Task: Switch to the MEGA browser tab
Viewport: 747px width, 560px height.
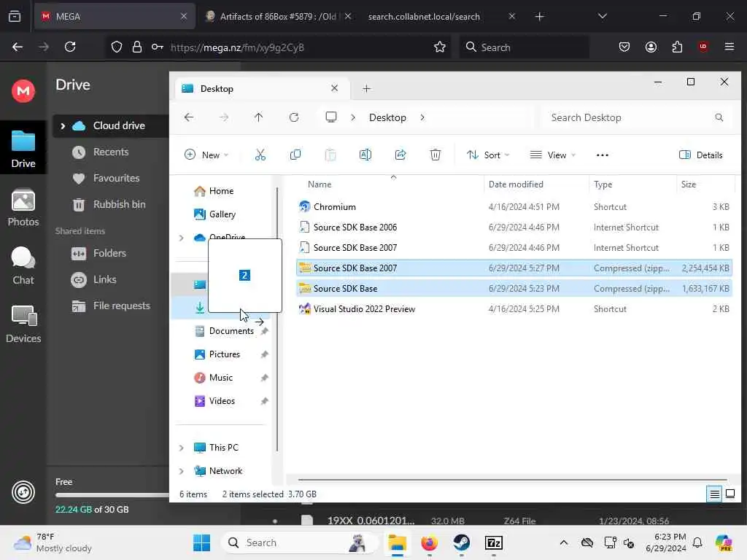Action: click(115, 16)
